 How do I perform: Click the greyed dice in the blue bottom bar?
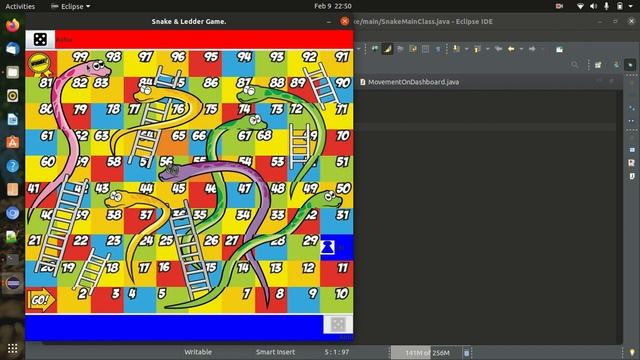(x=338, y=324)
